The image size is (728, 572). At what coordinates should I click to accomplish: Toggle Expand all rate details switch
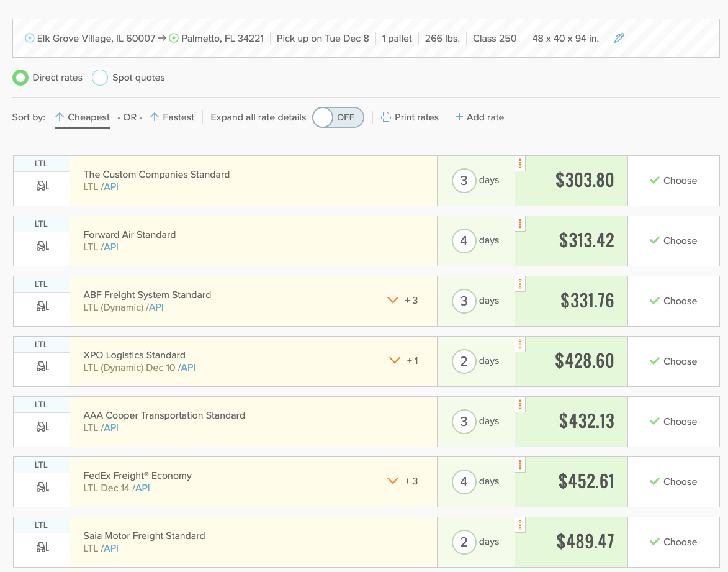(338, 117)
